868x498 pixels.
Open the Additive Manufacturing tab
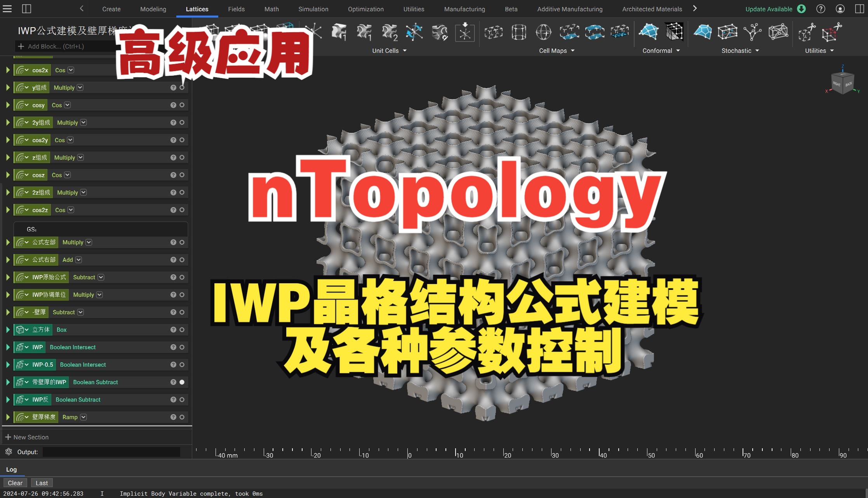click(570, 9)
